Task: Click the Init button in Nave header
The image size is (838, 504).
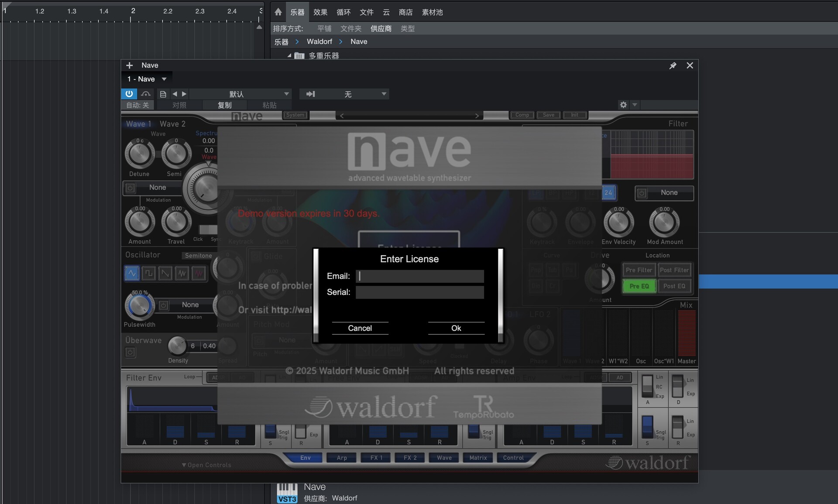Action: [575, 115]
